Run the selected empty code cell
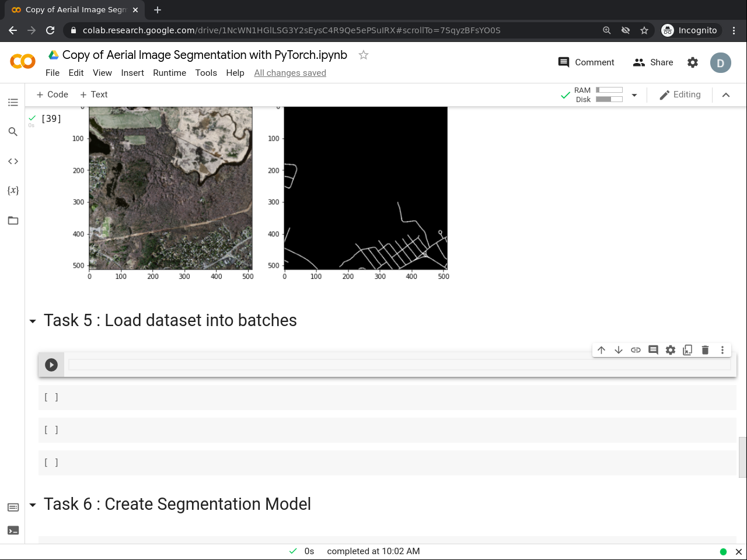This screenshot has height=560, width=747. (x=51, y=365)
